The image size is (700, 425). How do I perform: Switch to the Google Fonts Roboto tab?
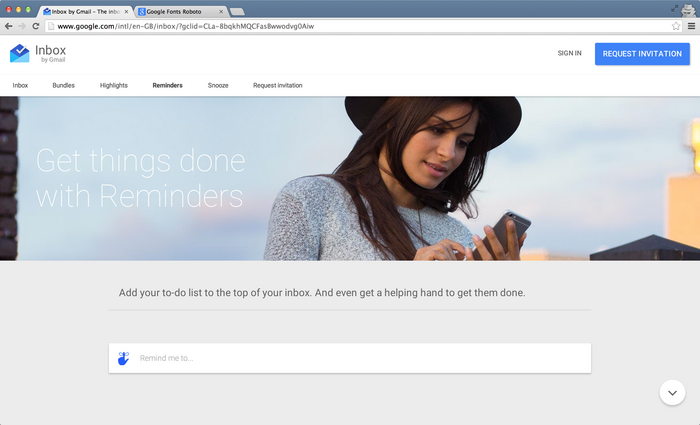point(181,12)
